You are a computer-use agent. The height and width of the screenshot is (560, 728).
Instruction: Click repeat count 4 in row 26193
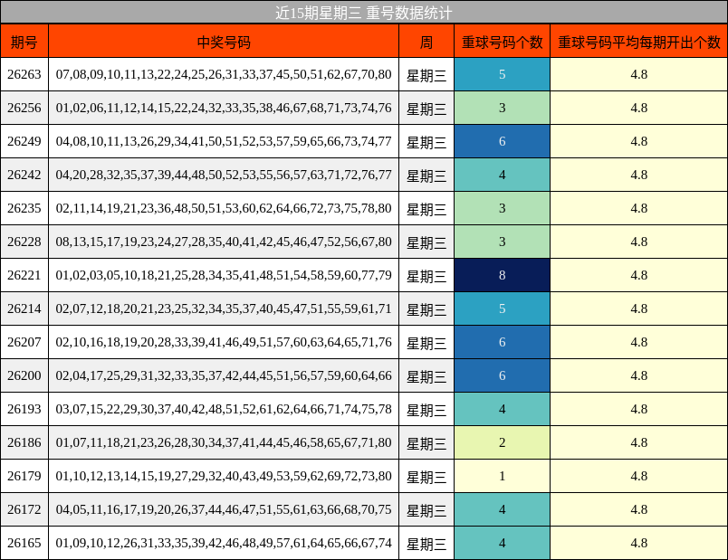pos(502,409)
